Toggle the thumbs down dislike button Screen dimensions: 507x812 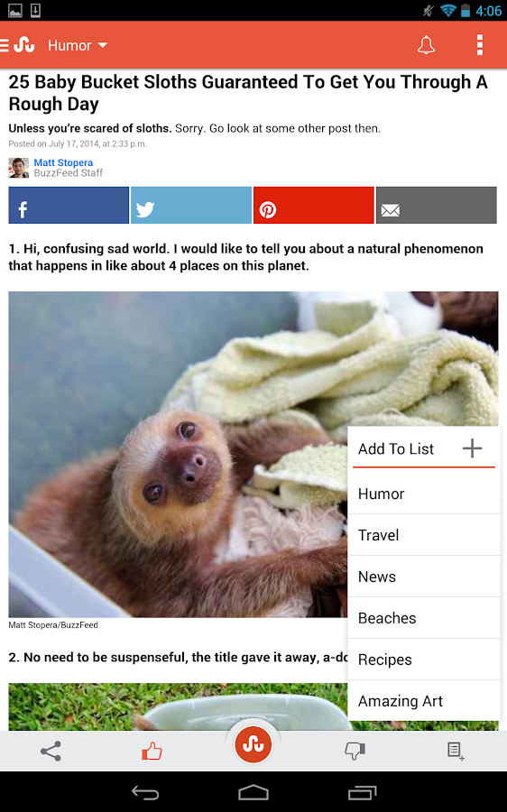[x=355, y=751]
